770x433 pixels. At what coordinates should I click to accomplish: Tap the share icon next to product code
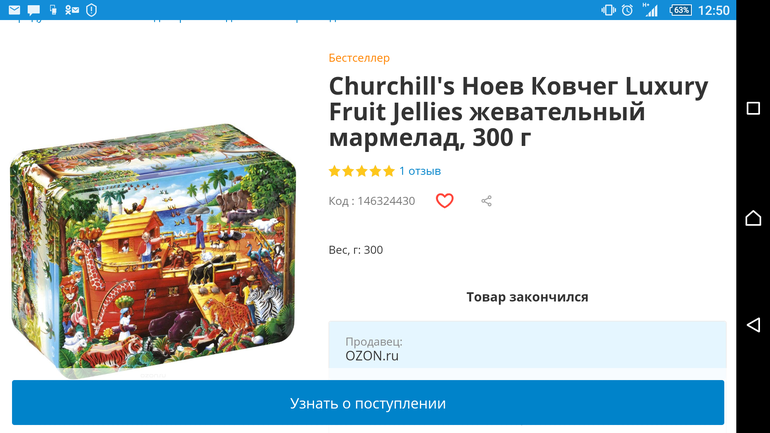[x=486, y=201]
